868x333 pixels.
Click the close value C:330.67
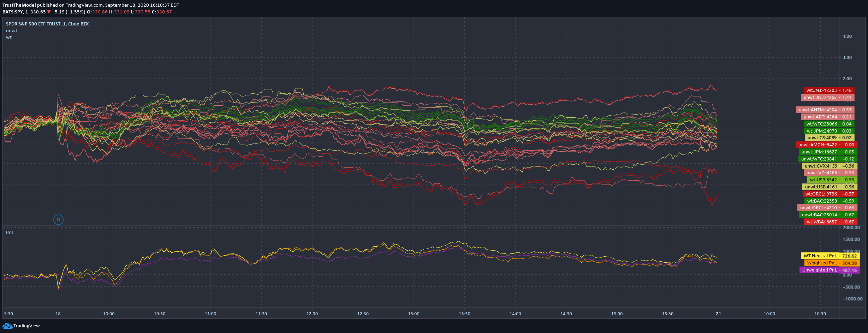point(162,12)
